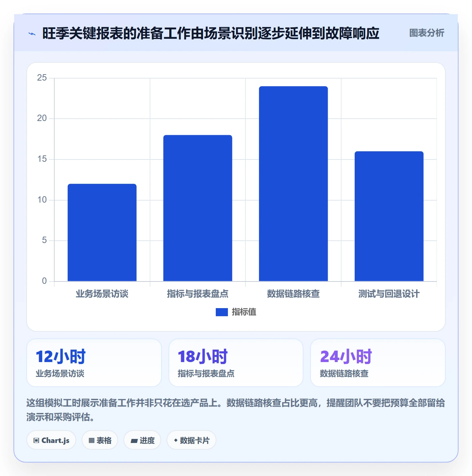The width and height of the screenshot is (472, 476).
Task: Click the lightning bolt icon beside the title
Action: coord(32,34)
